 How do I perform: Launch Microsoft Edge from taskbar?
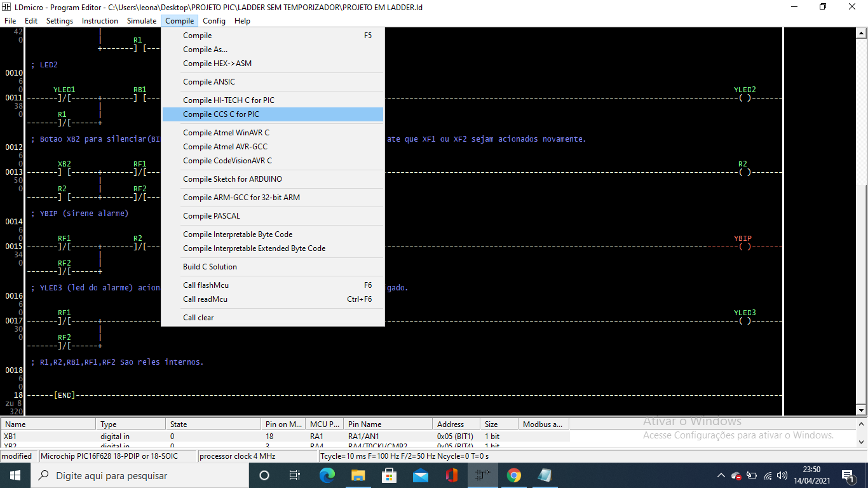pos(327,475)
